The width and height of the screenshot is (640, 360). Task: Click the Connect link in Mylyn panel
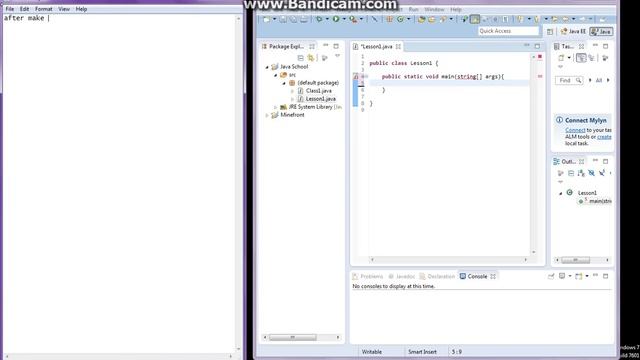tap(575, 130)
